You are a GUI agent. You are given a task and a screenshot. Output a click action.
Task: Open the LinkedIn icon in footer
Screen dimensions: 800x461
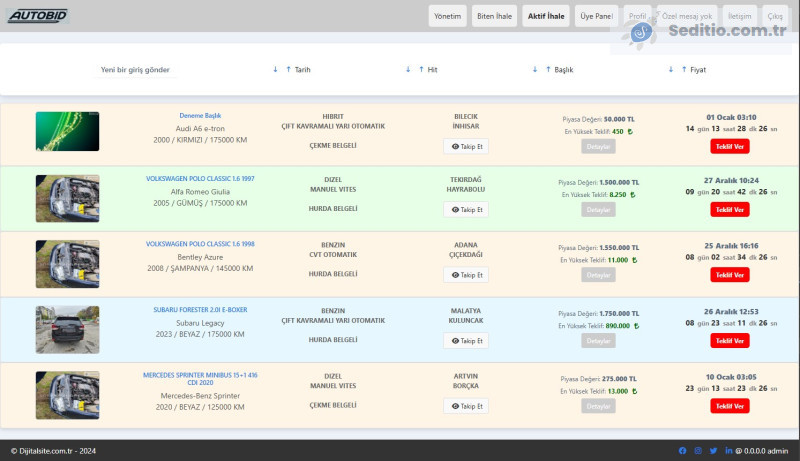tap(728, 451)
